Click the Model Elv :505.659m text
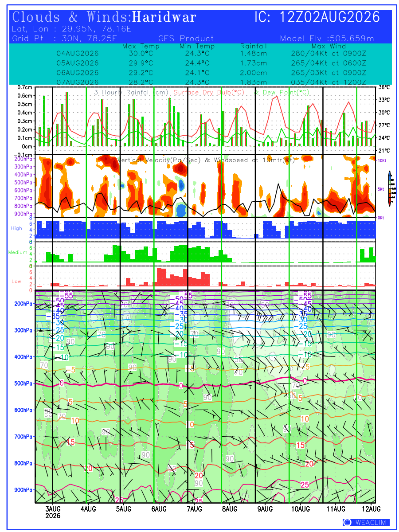Viewport: 399px width, 532px height. (327, 39)
